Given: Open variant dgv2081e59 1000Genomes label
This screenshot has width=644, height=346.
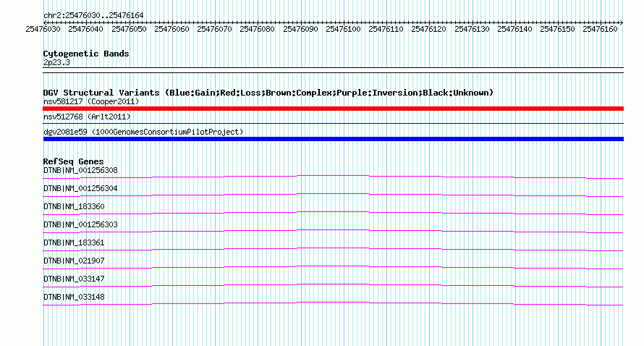Looking at the screenshot, I should click(x=143, y=132).
